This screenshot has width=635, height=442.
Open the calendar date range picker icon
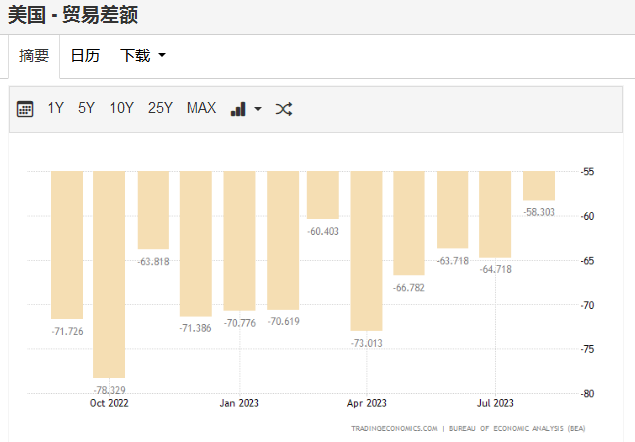[26, 109]
